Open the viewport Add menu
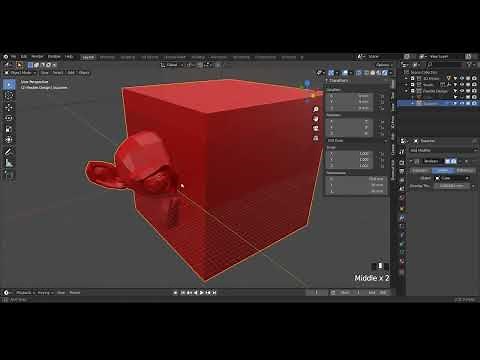This screenshot has height=360, width=480. (x=71, y=73)
